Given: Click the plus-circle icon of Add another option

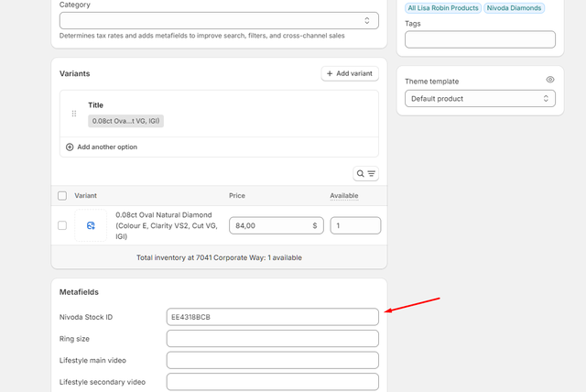Looking at the screenshot, I should (x=70, y=147).
